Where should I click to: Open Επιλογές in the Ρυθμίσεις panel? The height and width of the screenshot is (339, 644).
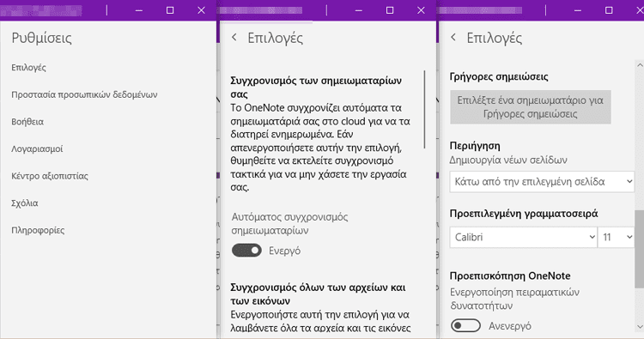coord(28,67)
